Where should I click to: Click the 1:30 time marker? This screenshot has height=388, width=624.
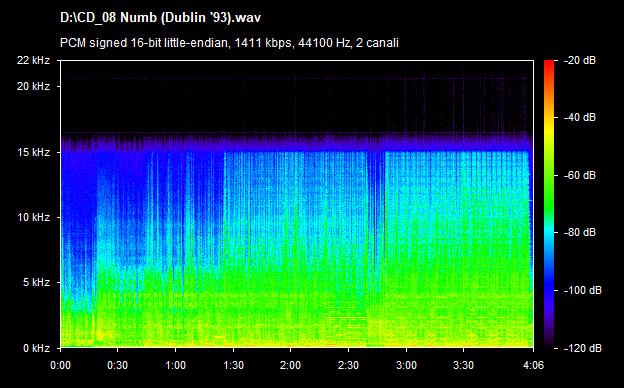pos(233,365)
